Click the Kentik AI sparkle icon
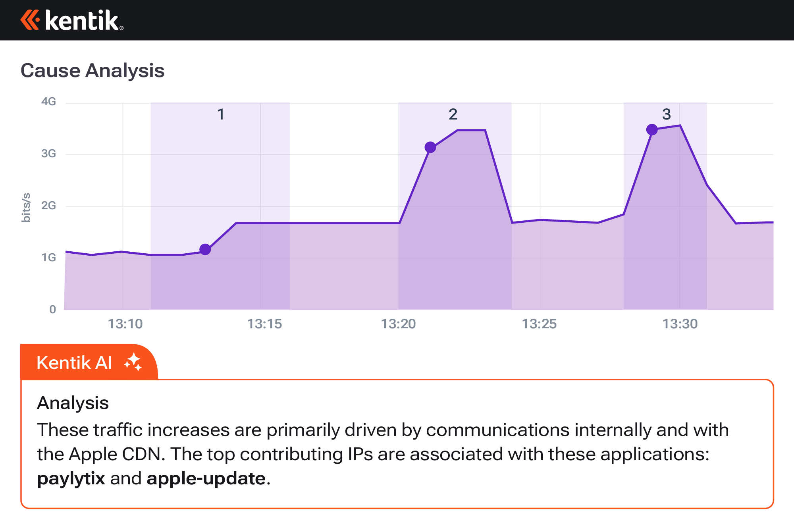 [133, 362]
